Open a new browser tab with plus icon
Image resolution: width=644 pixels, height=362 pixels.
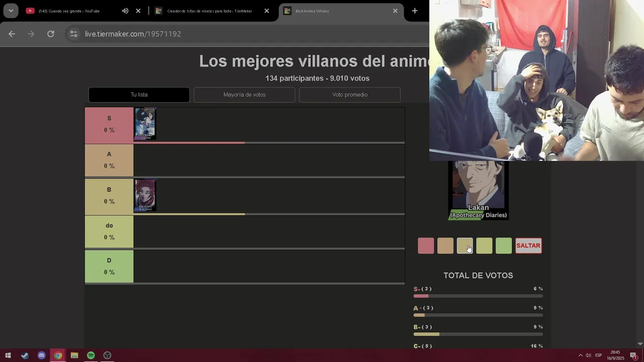pyautogui.click(x=415, y=11)
